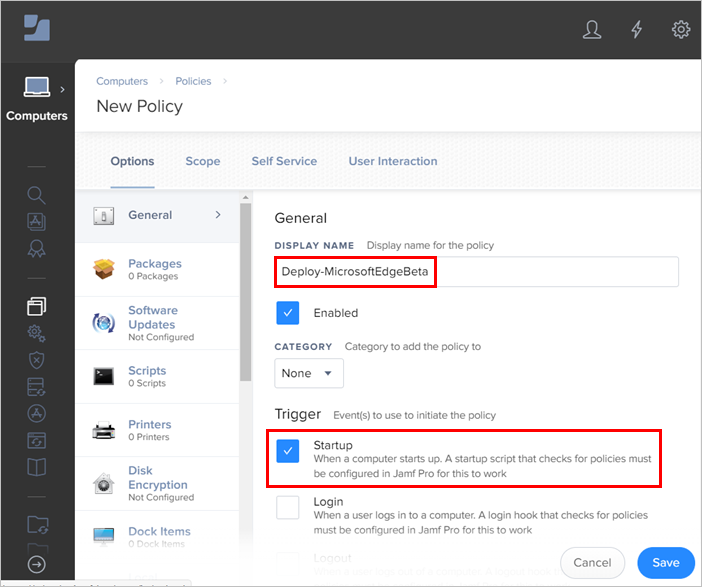Select General payload in list
Screen dimensions: 702x587
tap(158, 216)
